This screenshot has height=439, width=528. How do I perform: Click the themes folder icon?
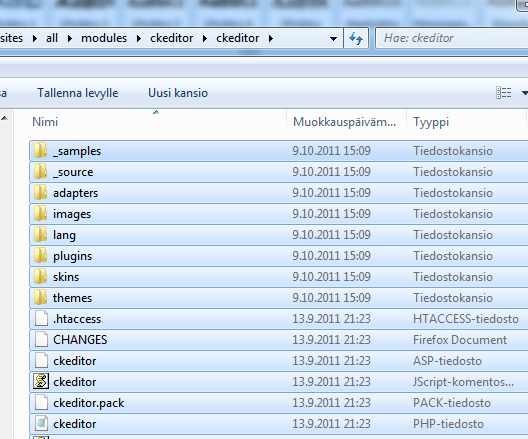tap(40, 298)
